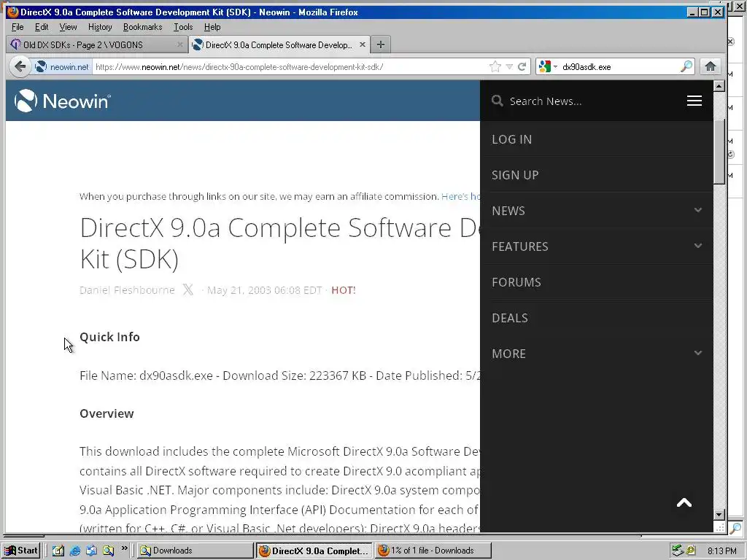Click the FEATURES menu label
Image resolution: width=747 pixels, height=560 pixels.
[x=519, y=246]
